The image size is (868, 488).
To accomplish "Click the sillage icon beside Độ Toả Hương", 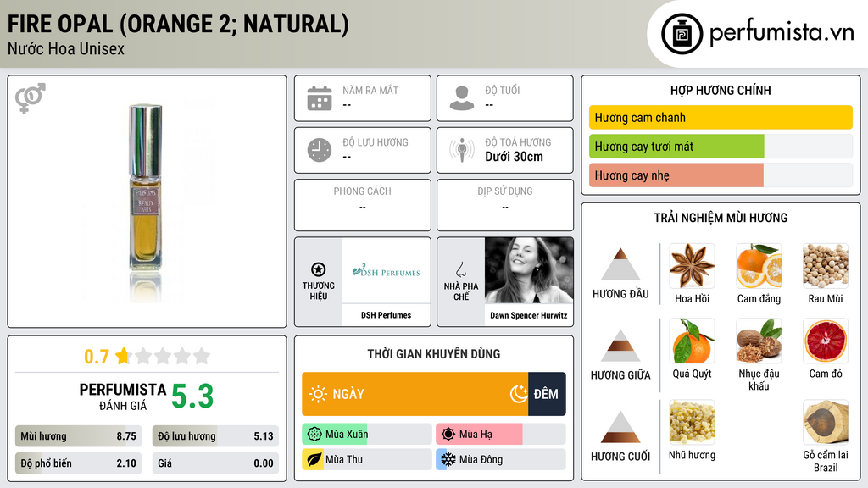I will pyautogui.click(x=462, y=150).
